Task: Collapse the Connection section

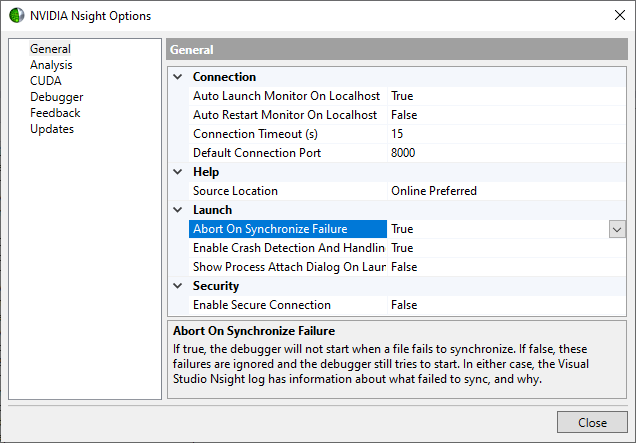Action: coord(178,77)
